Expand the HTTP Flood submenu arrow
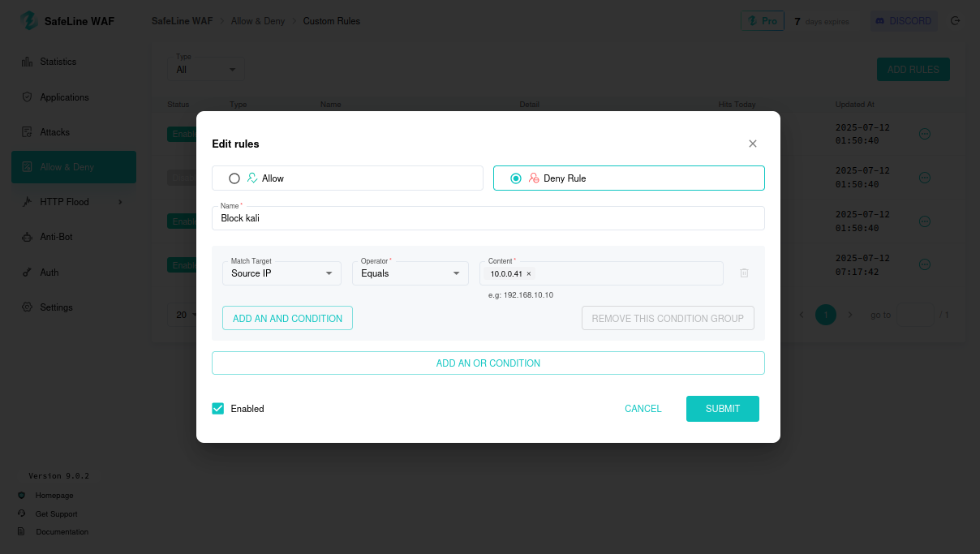 pyautogui.click(x=121, y=202)
